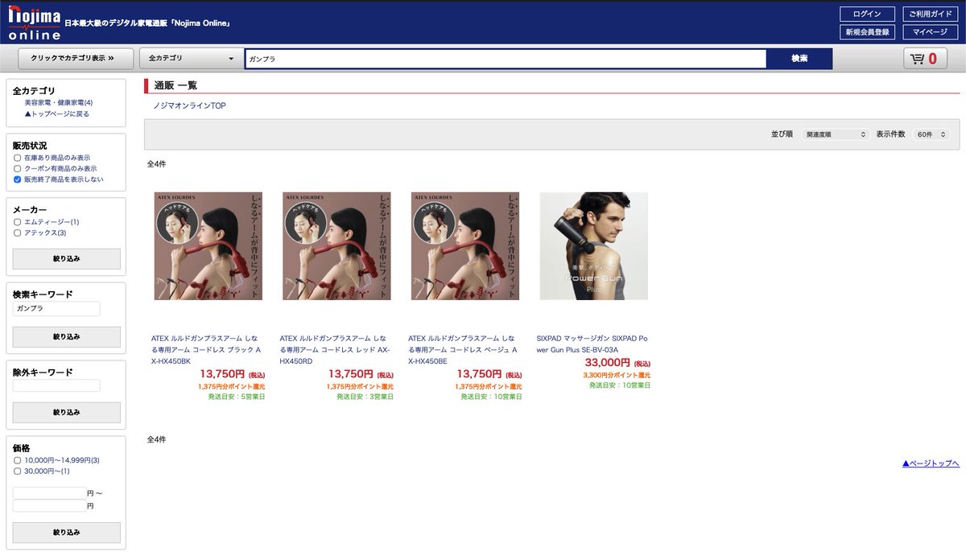The height and width of the screenshot is (560, 966).
Task: Click the SIXPAD Power Gun product image
Action: click(593, 245)
